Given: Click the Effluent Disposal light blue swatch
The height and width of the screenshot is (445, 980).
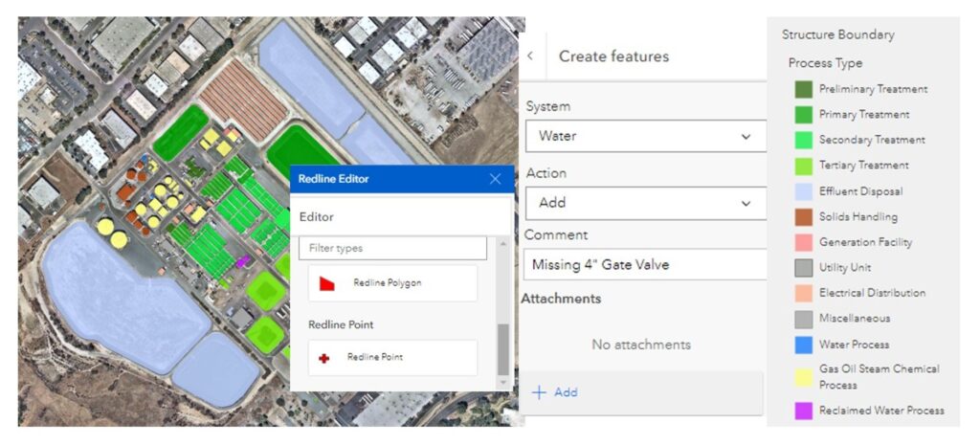Looking at the screenshot, I should pyautogui.click(x=804, y=191).
